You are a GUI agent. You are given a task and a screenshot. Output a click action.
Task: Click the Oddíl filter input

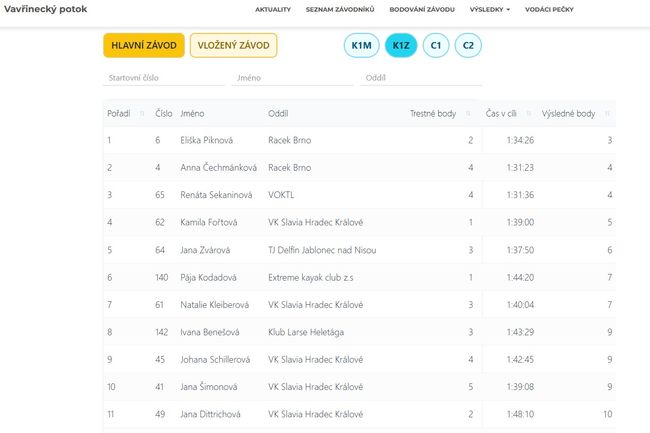pos(422,77)
